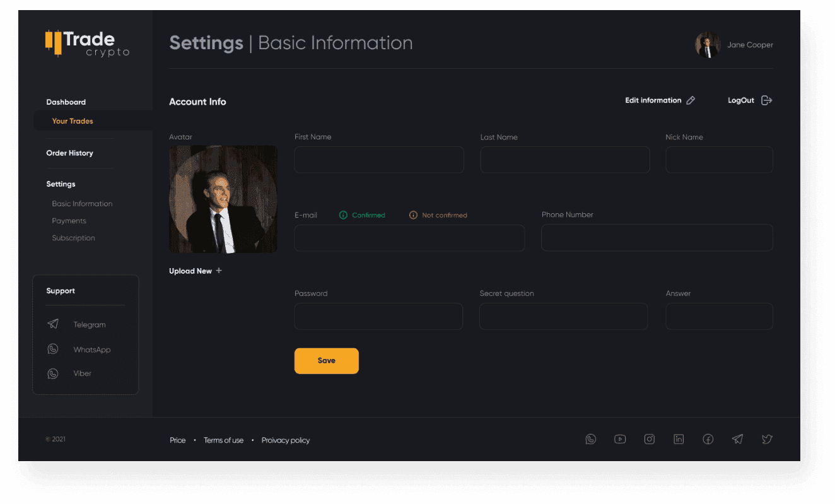Go to Order History in sidebar
The image size is (835, 504).
(69, 153)
